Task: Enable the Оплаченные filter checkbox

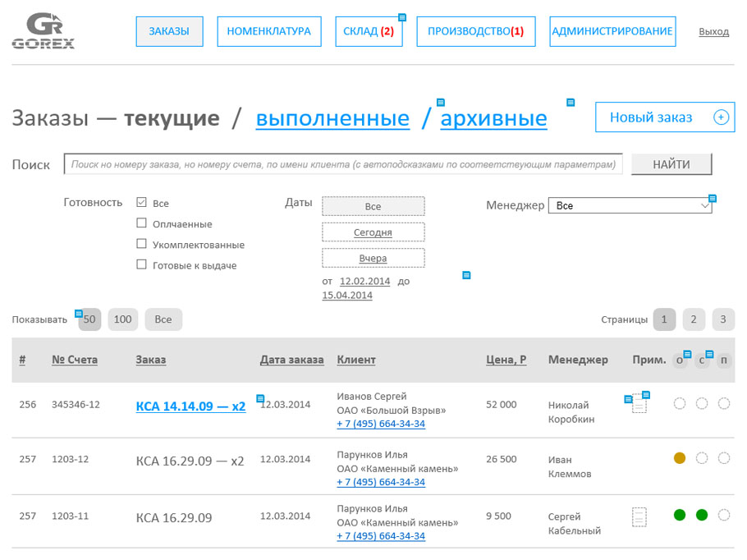Action: point(141,223)
